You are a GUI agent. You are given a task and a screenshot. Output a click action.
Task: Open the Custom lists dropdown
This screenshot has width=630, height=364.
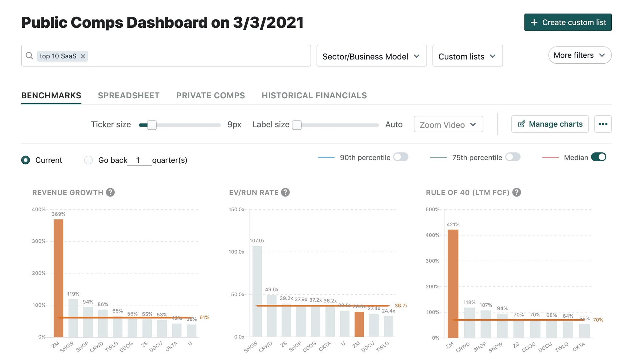coord(467,56)
